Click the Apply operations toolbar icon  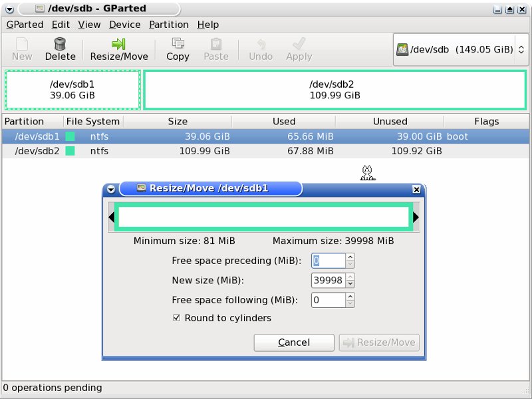[x=299, y=44]
